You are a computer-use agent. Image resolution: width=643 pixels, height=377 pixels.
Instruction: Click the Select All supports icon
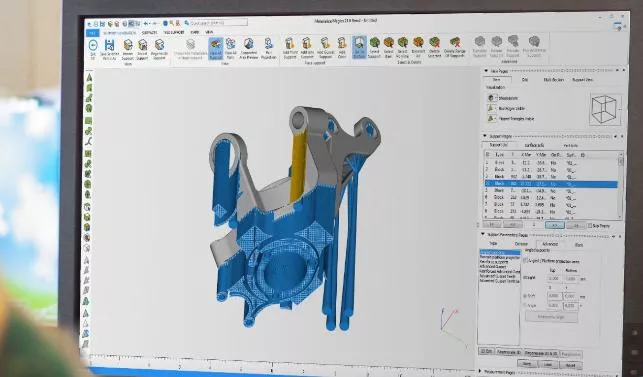(x=403, y=48)
